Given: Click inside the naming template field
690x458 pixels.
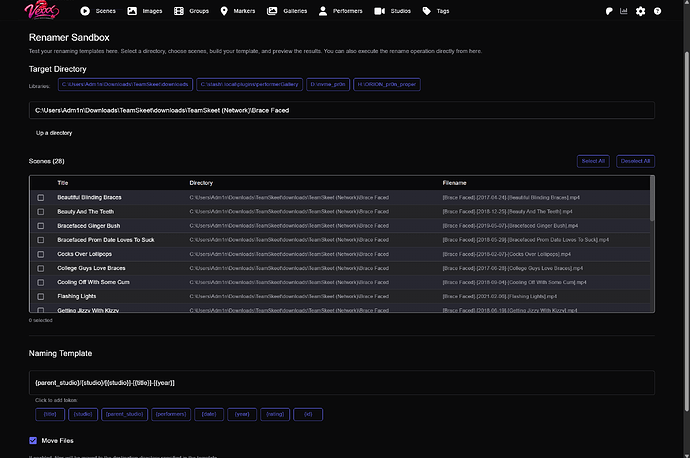Looking at the screenshot, I should 340,382.
